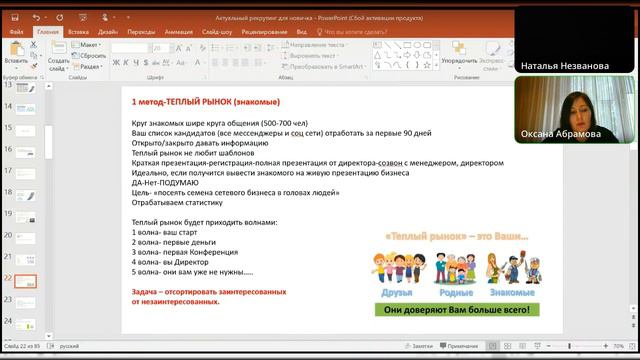Switch to the Вставка tab

[78, 32]
